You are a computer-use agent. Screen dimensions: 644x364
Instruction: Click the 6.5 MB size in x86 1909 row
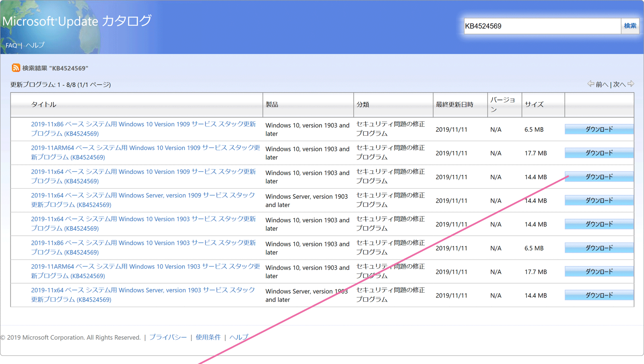(x=534, y=130)
